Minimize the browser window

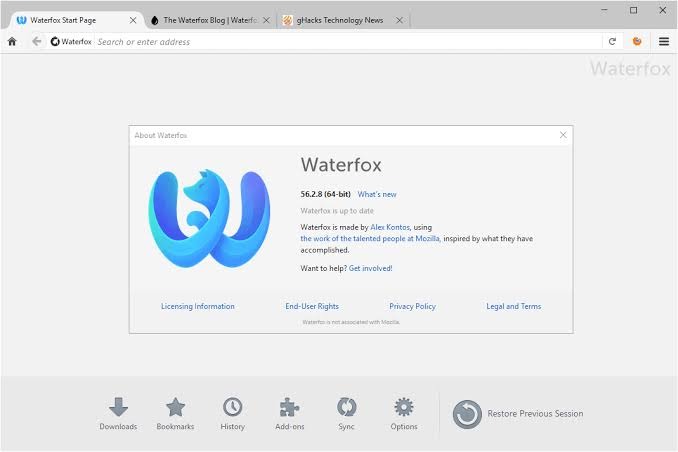click(x=604, y=10)
